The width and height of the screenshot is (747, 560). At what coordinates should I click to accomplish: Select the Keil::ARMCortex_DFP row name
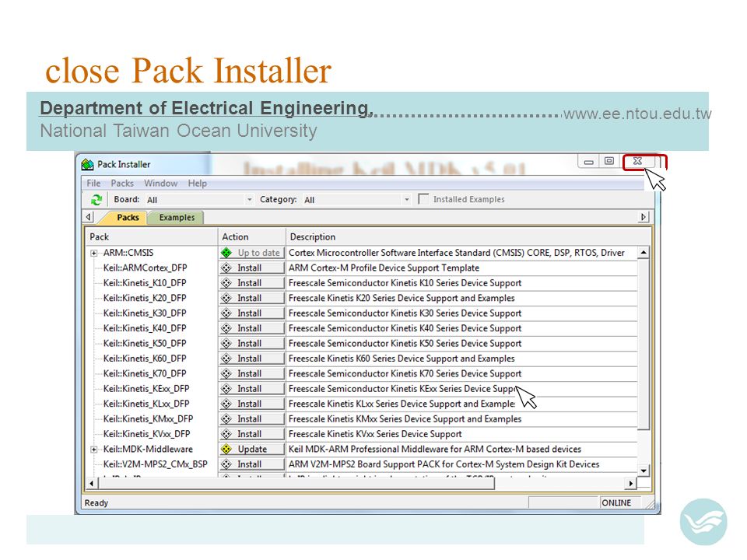coord(146,268)
